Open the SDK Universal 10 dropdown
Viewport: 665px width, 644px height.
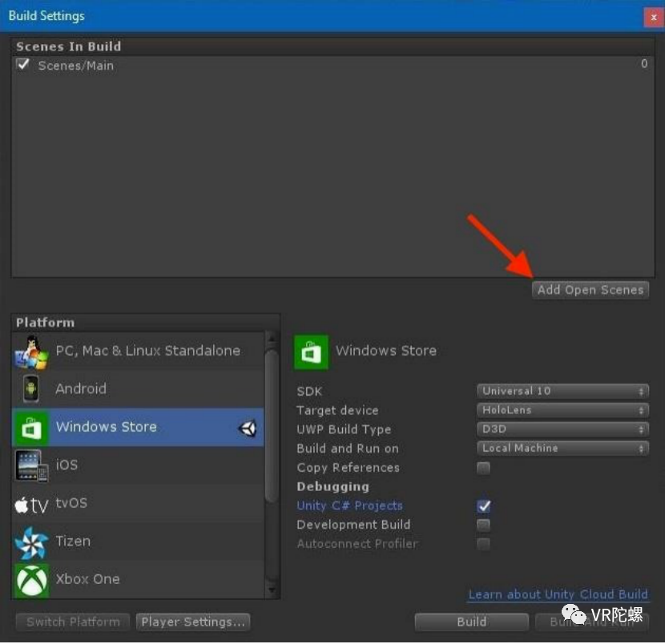click(562, 392)
